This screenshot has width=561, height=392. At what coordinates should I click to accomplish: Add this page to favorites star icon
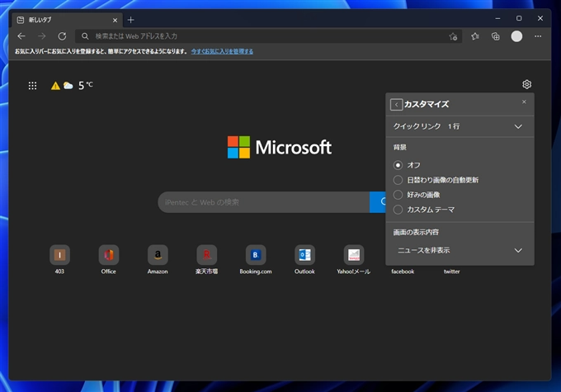(453, 36)
